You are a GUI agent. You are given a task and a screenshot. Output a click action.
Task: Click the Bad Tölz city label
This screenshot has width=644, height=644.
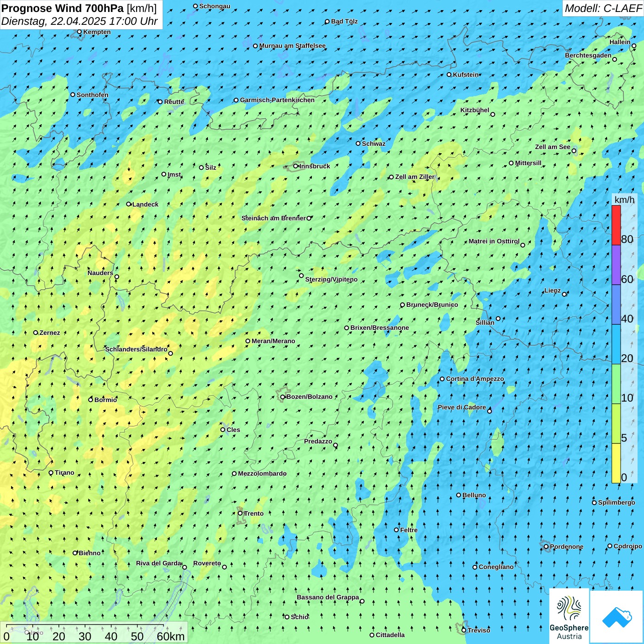click(344, 22)
